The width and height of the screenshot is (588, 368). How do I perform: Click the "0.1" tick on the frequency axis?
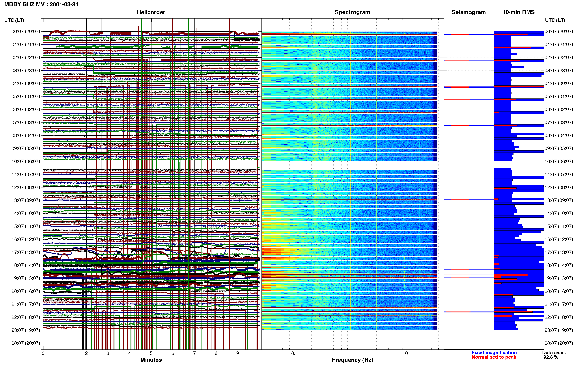click(295, 353)
